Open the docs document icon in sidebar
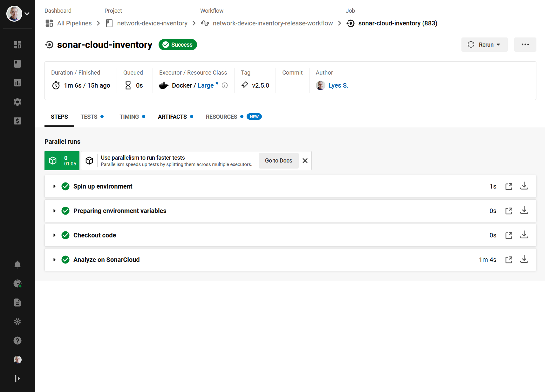The image size is (545, 392). pos(17,302)
